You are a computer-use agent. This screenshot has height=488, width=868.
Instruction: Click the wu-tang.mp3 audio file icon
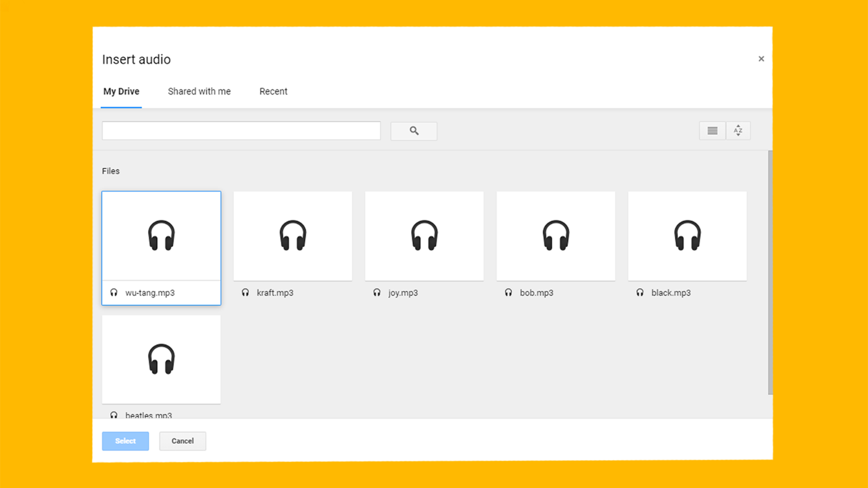[160, 235]
